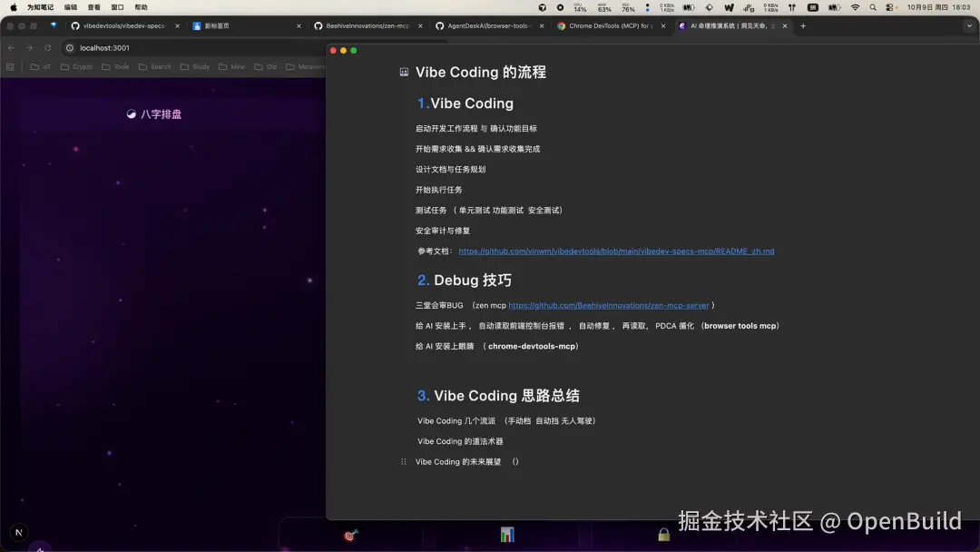Go back in the browser
Viewport: 980px width, 552px height.
[x=11, y=48]
